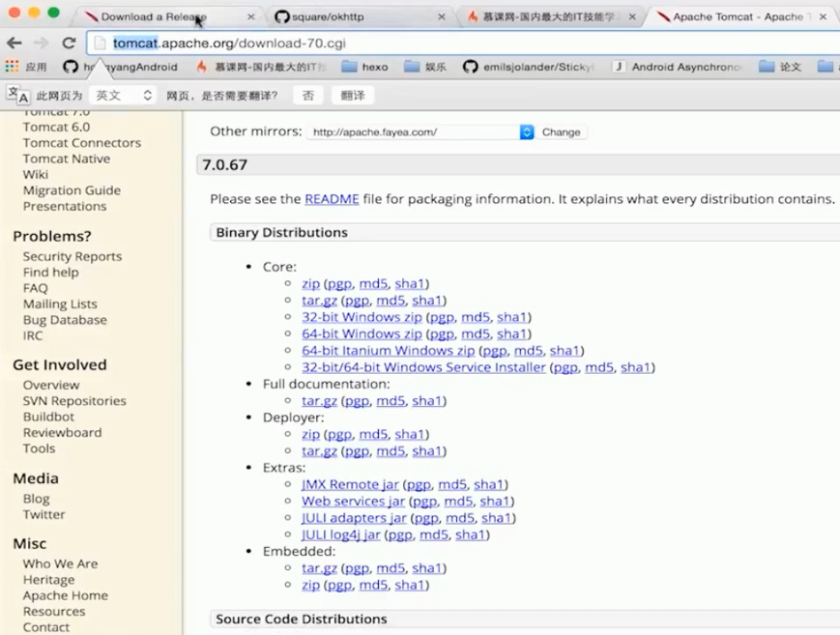This screenshot has height=635, width=840.
Task: Click the page icon in the address bar
Action: pyautogui.click(x=100, y=43)
